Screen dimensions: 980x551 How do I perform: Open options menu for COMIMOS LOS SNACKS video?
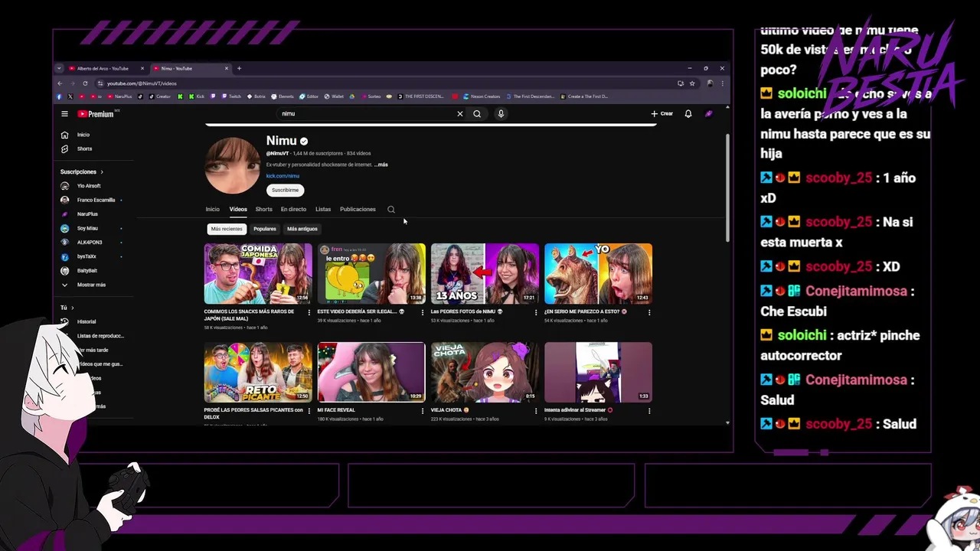(x=309, y=312)
